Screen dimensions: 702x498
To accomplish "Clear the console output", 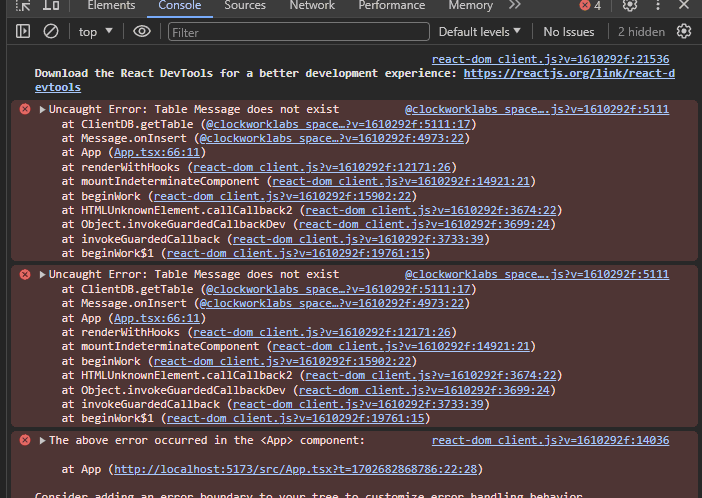I will pos(50,32).
